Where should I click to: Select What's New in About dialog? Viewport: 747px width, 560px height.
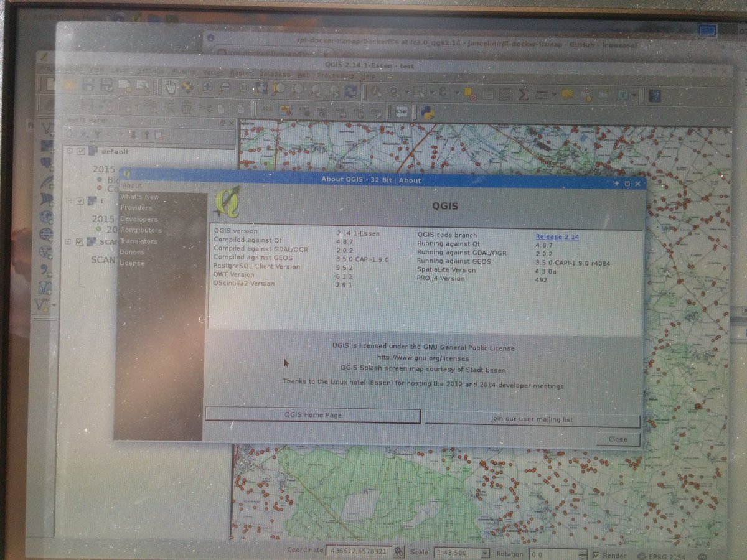click(140, 197)
